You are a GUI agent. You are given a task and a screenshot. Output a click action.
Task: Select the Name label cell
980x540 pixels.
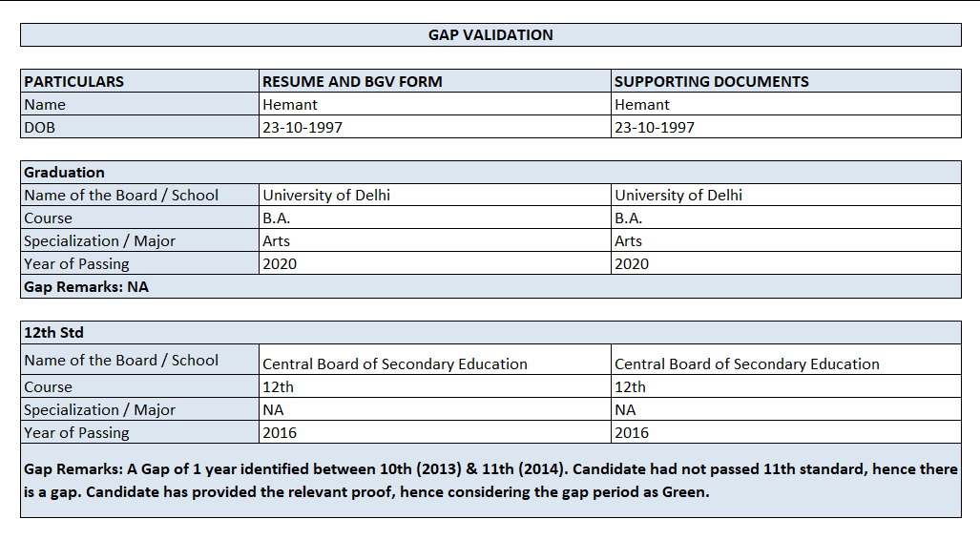(x=45, y=105)
